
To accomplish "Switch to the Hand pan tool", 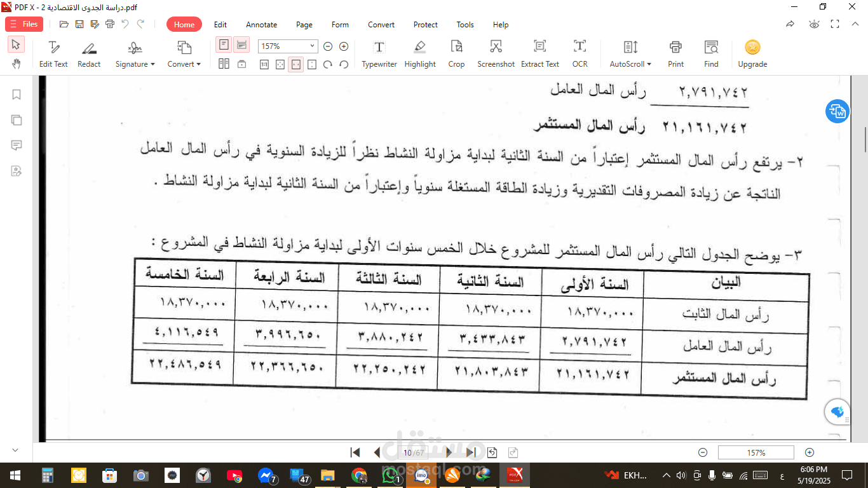I will pos(16,64).
